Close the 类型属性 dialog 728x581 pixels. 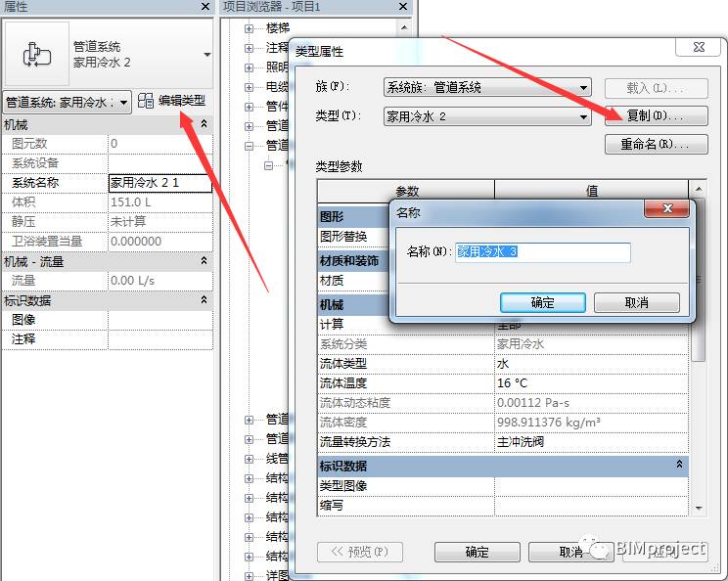coord(699,47)
